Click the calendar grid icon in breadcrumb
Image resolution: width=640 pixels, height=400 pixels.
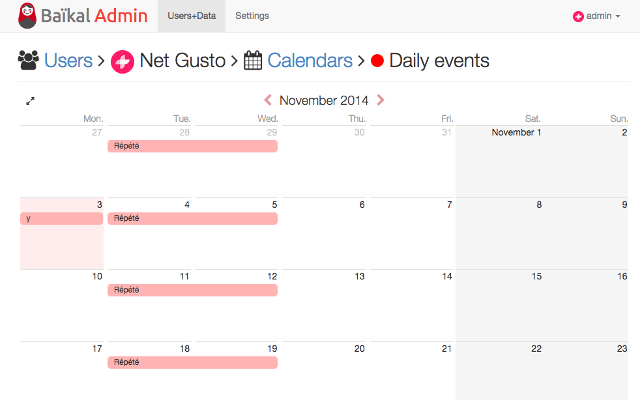coord(253,60)
